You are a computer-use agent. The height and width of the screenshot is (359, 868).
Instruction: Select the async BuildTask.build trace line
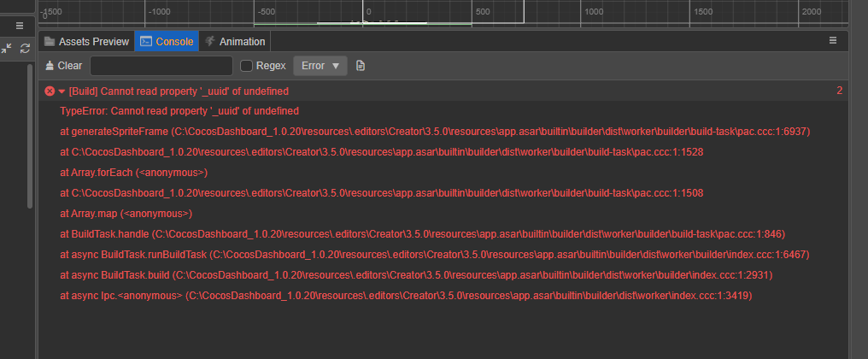tap(416, 274)
